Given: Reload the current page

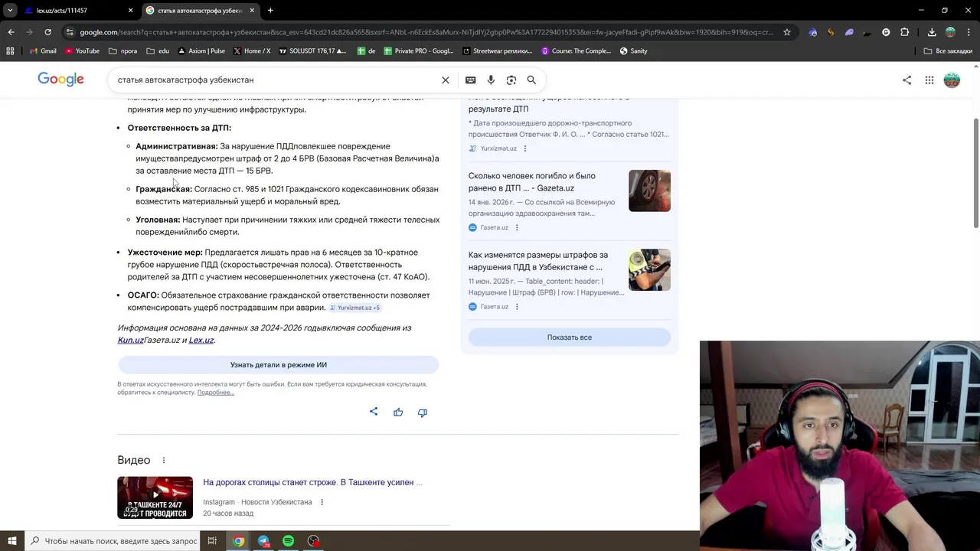Looking at the screenshot, I should pyautogui.click(x=47, y=32).
